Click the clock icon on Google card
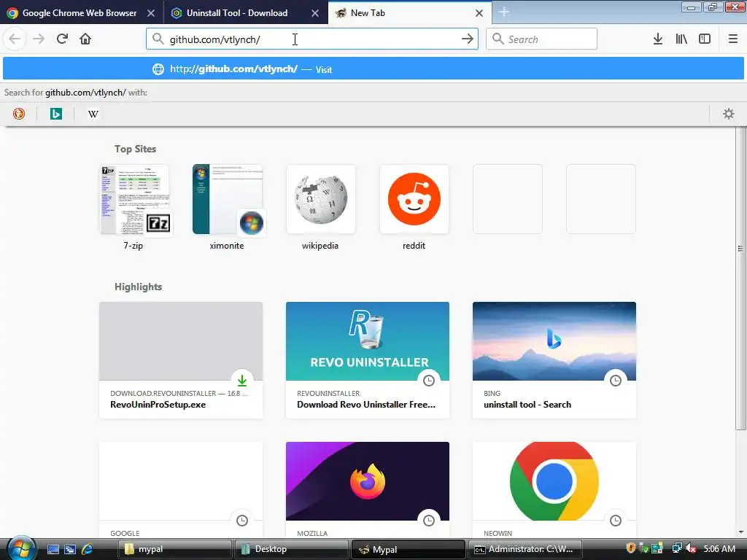This screenshot has height=560, width=747. pos(242,521)
